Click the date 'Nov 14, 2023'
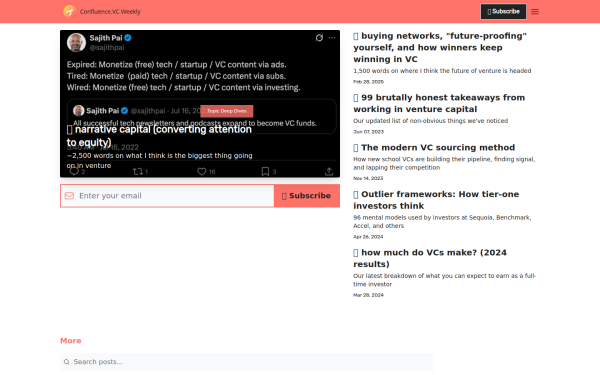Image resolution: width=600 pixels, height=375 pixels. click(368, 178)
